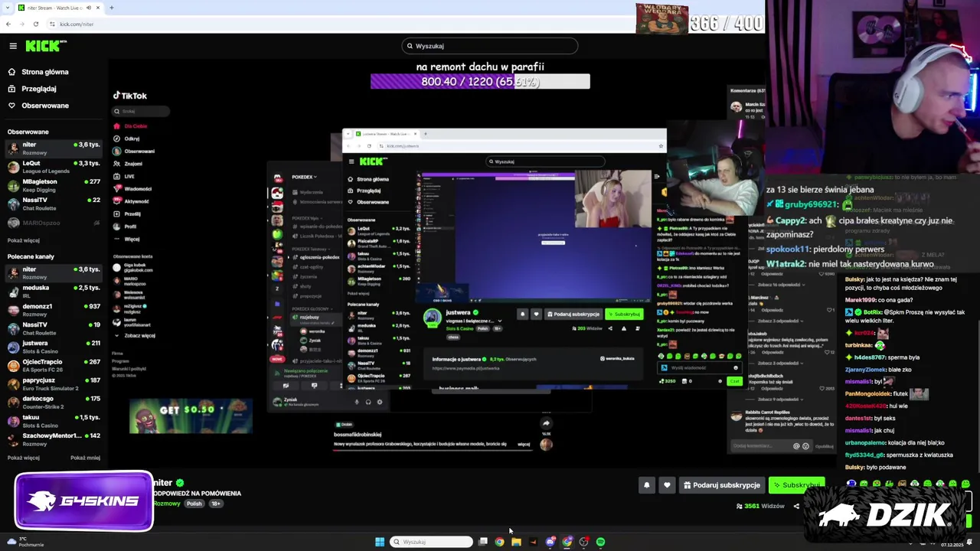Open OjciecTrapcio recommended channel
Screen dimensions: 980x551
click(x=54, y=365)
